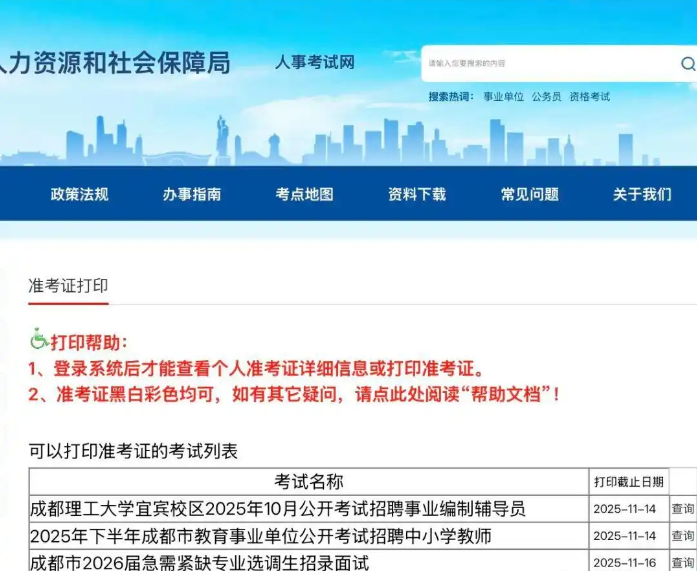Switch to the 准考证打印 tab
This screenshot has width=697, height=571.
click(x=68, y=286)
